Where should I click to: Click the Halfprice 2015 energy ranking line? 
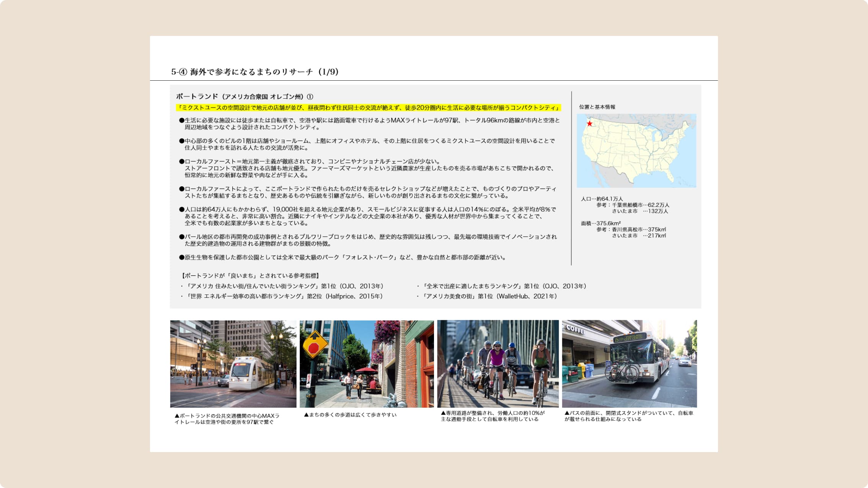coord(283,296)
